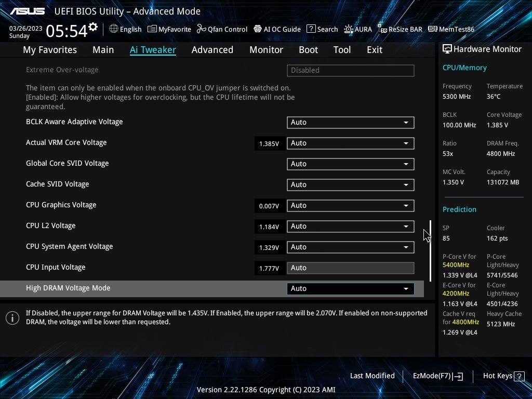Click the Hot Keys question mark icon
The height and width of the screenshot is (399, 532).
point(519,376)
